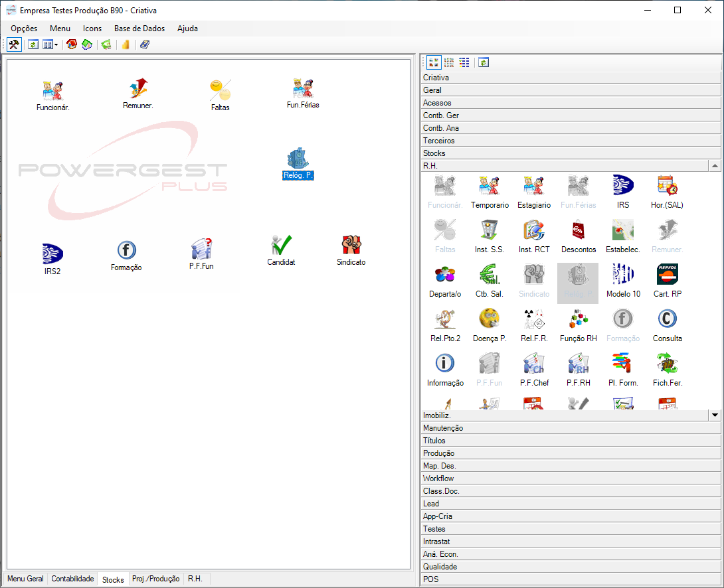Open the grid layout dropdown arrow
Screen dimensions: 724x588
56,44
